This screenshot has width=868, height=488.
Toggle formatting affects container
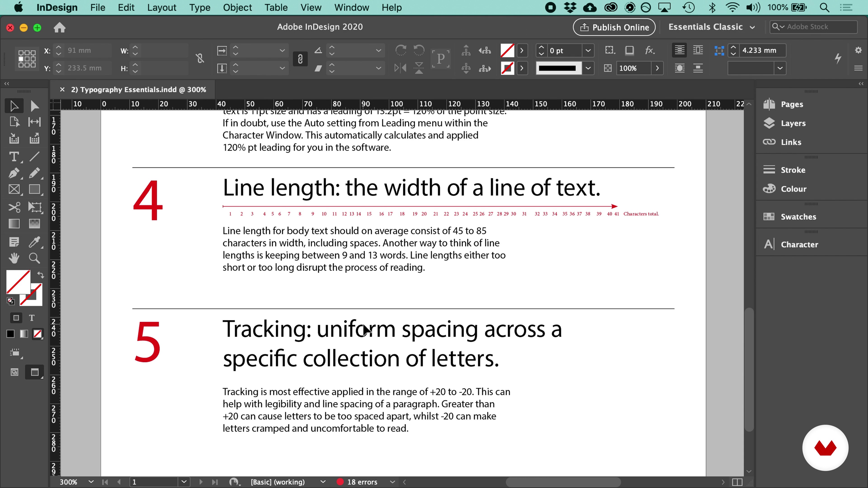tap(16, 318)
